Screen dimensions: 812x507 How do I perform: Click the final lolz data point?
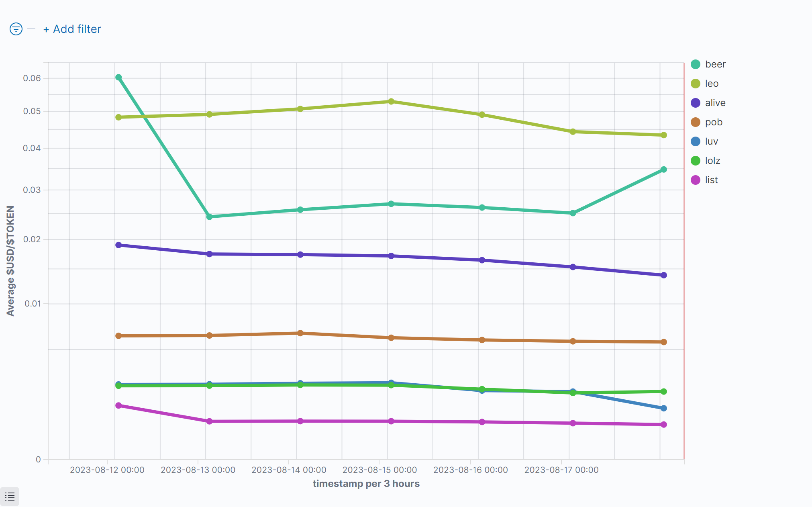point(664,391)
